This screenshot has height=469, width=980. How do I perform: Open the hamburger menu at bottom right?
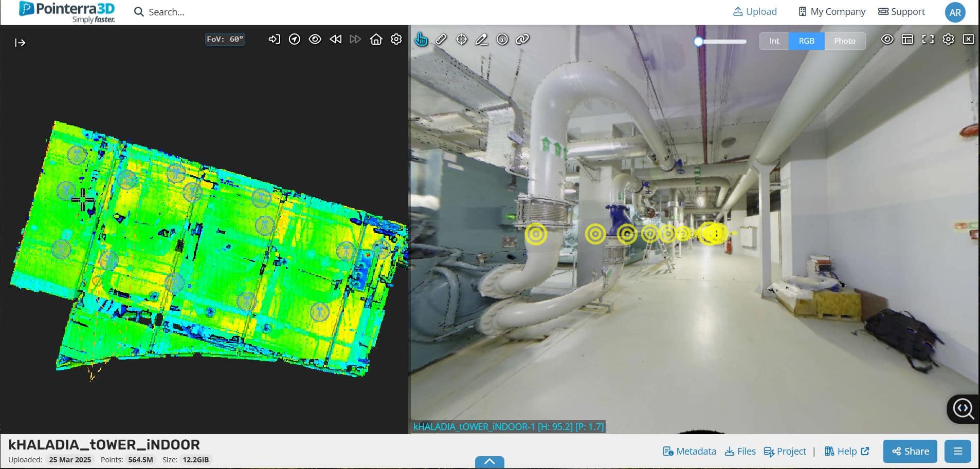[x=957, y=451]
